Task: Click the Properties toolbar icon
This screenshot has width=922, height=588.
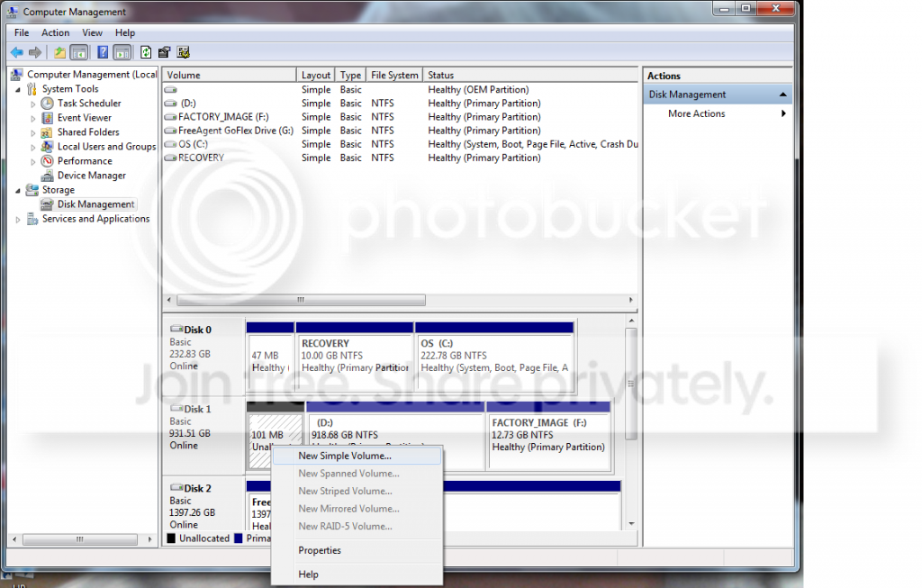Action: click(x=164, y=52)
